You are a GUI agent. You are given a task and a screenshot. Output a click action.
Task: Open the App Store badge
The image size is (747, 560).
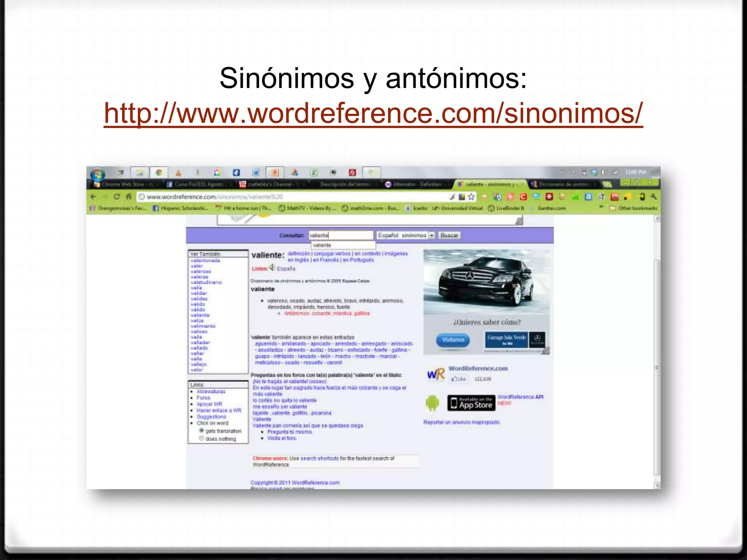471,402
